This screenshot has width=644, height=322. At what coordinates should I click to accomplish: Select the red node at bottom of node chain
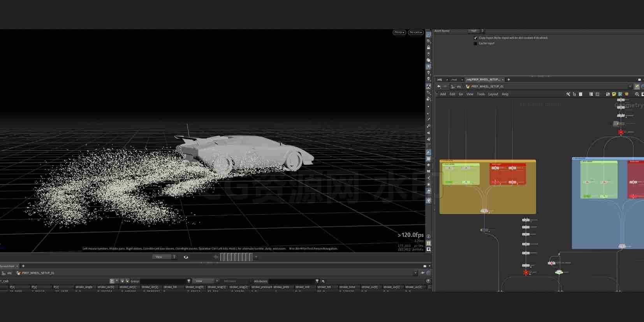coord(526,272)
